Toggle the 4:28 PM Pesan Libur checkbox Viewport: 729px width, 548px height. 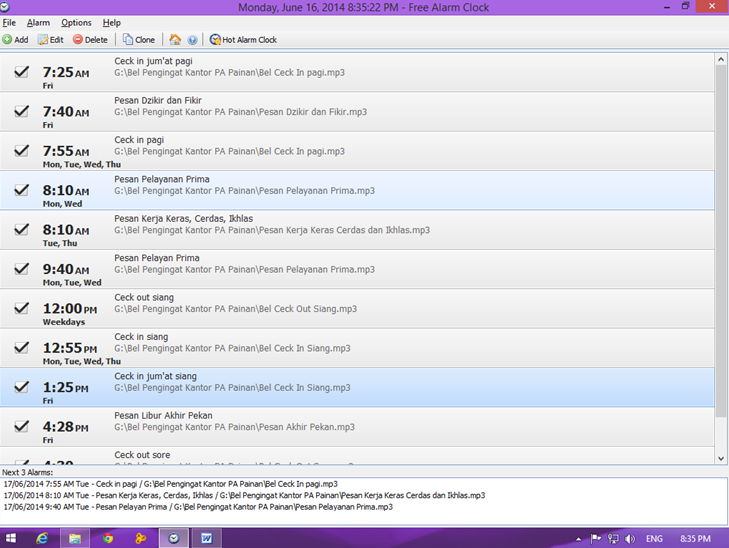21,426
